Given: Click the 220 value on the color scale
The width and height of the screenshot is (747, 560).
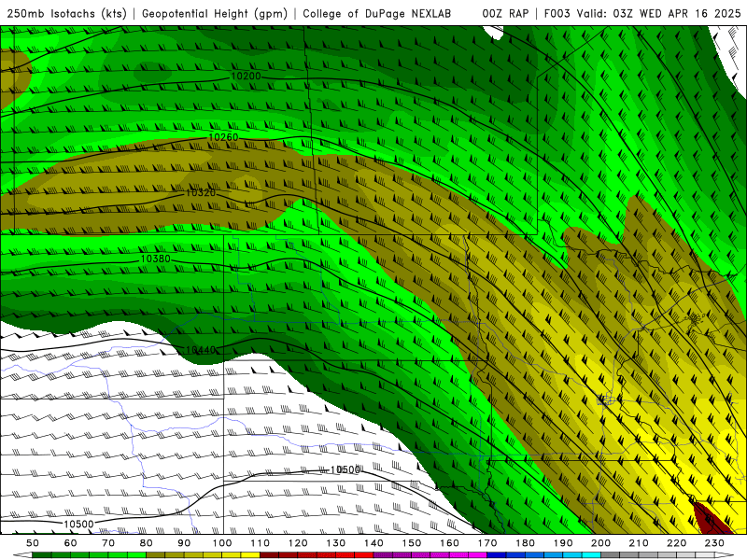Looking at the screenshot, I should [x=676, y=543].
